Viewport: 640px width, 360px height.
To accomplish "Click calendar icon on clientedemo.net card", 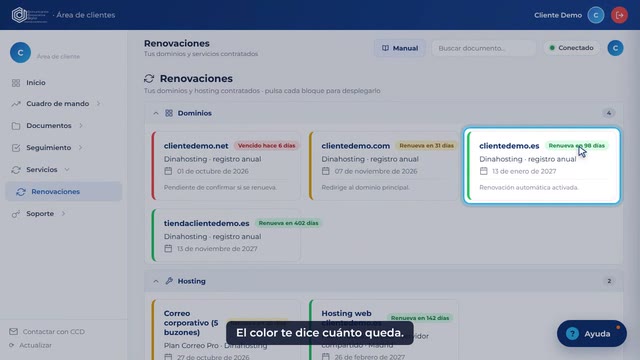I will click(168, 171).
